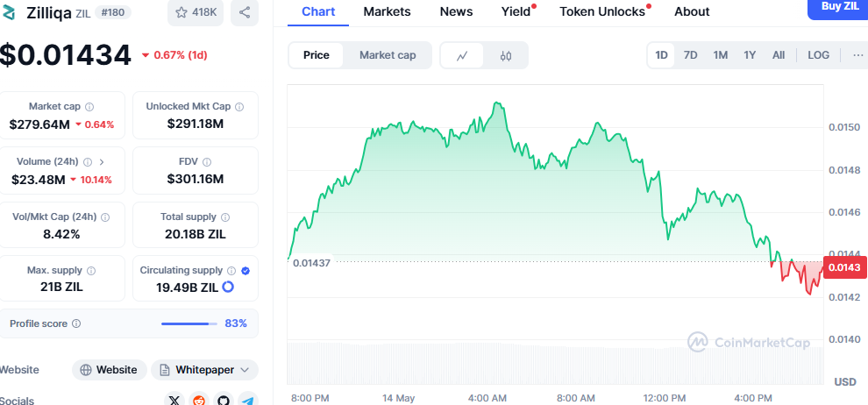Click the 20.18B ZIL total supply value
Screen dimensions: 868x405
click(196, 235)
